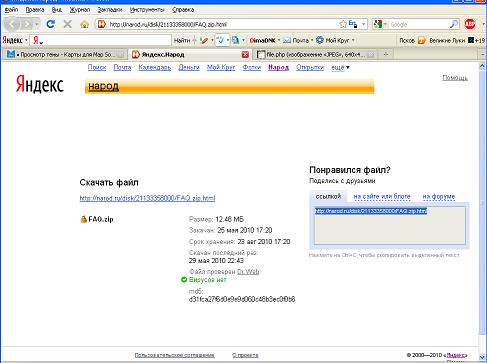The image size is (487, 363).
Task: Select the 'на сайте или блоге' share tab
Action: (382, 196)
